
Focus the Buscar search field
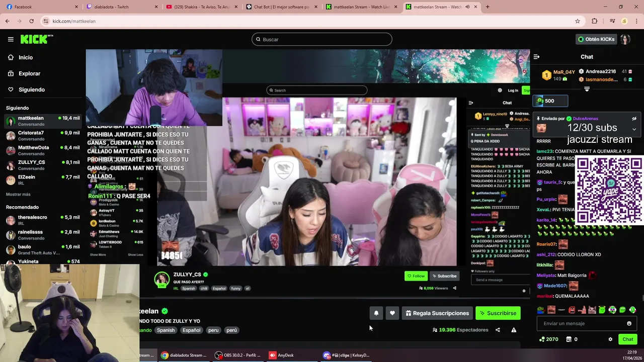pos(322,39)
